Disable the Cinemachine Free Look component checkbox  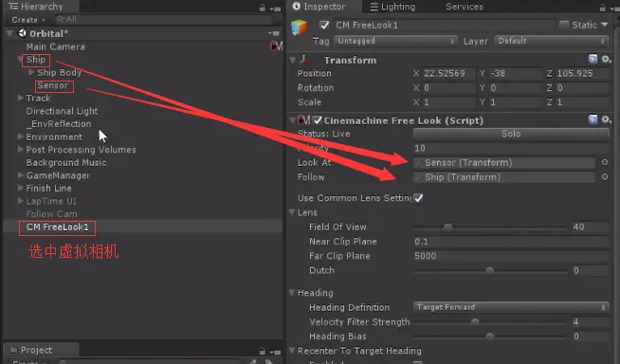pyautogui.click(x=318, y=119)
